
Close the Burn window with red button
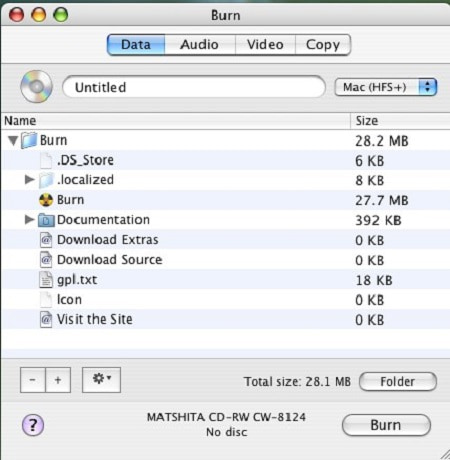(16, 15)
